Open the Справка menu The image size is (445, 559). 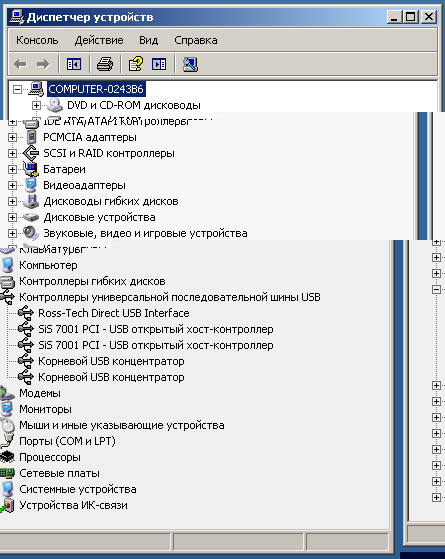(x=196, y=40)
